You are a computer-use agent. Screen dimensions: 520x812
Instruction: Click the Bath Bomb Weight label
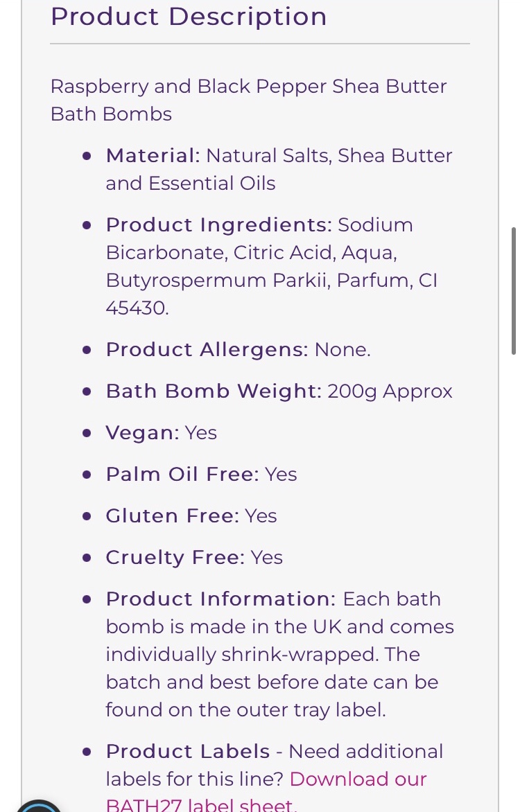(214, 391)
